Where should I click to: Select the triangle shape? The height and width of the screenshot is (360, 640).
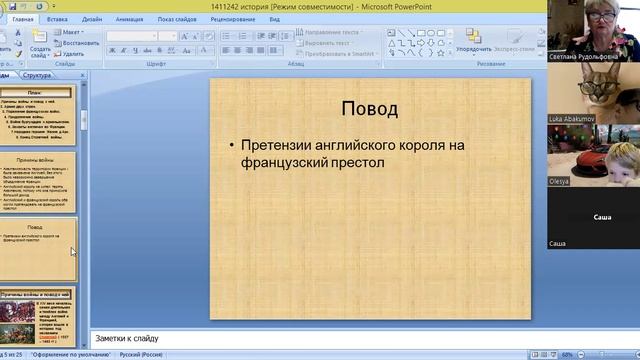coord(391,43)
